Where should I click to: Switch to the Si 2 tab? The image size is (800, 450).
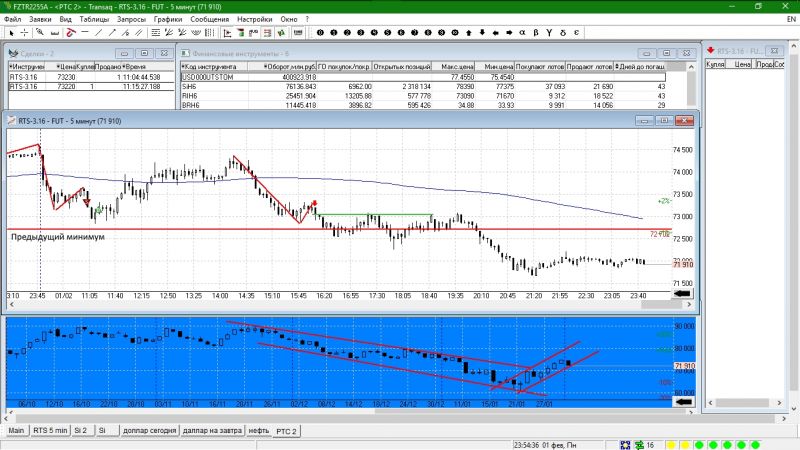(x=81, y=431)
